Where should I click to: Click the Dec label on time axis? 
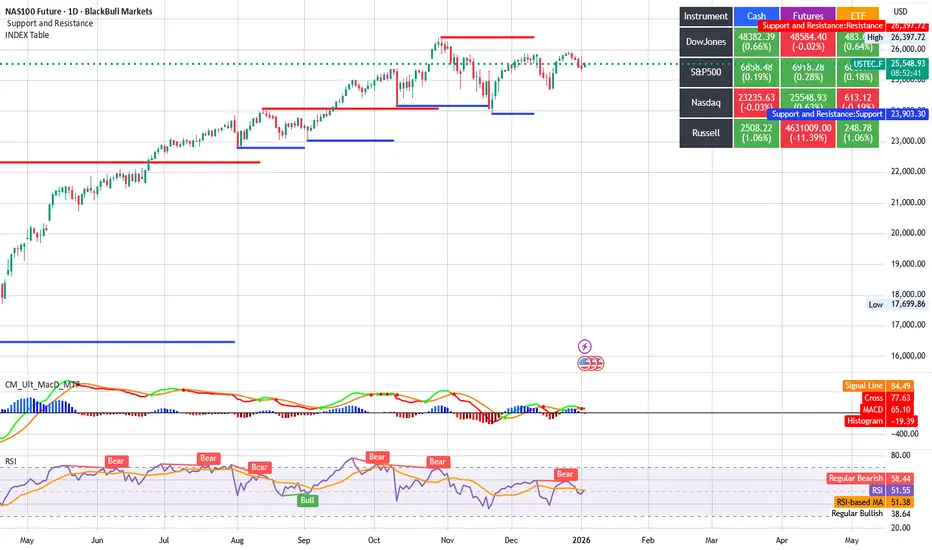point(511,540)
